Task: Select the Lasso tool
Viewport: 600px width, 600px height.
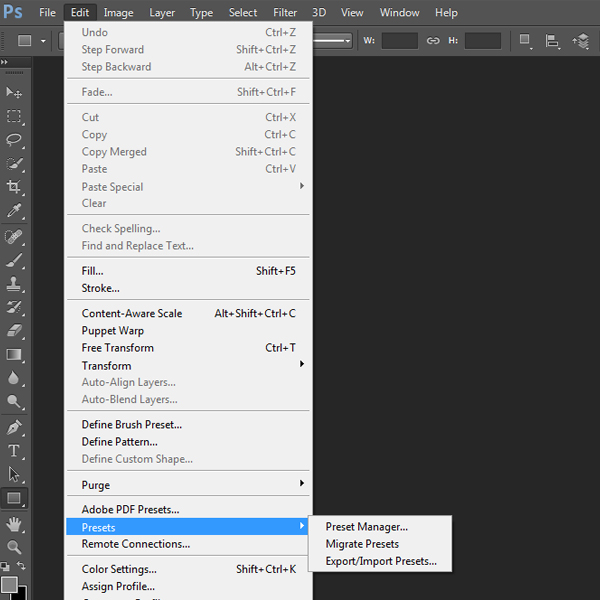Action: point(14,140)
